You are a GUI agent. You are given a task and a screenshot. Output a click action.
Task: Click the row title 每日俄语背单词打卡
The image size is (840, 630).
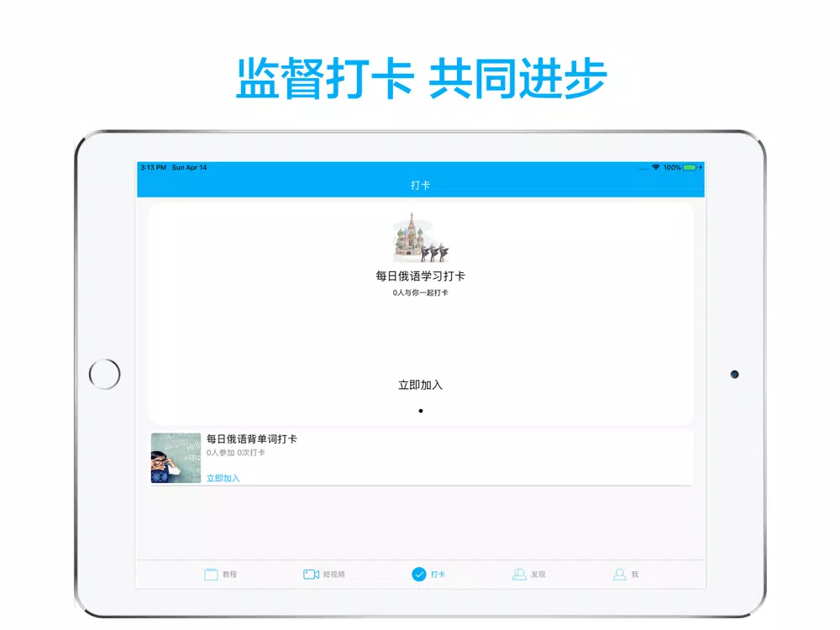click(252, 438)
